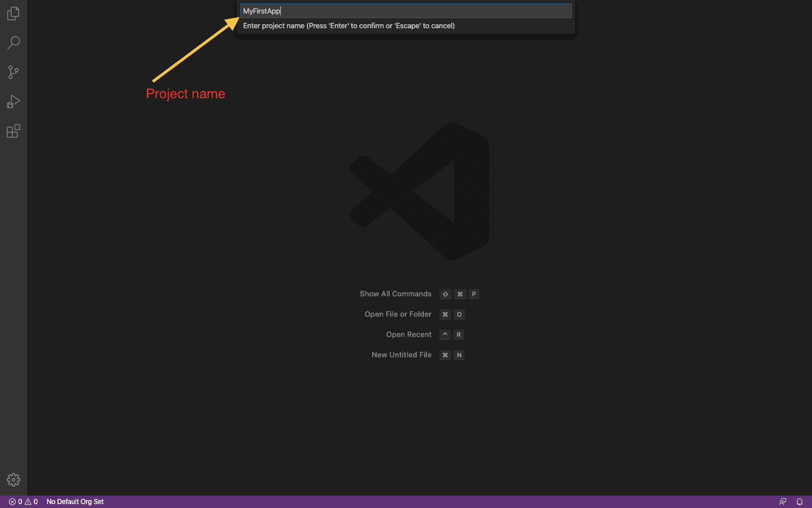
Task: Click the N key hint for New Untitled File
Action: tap(459, 355)
